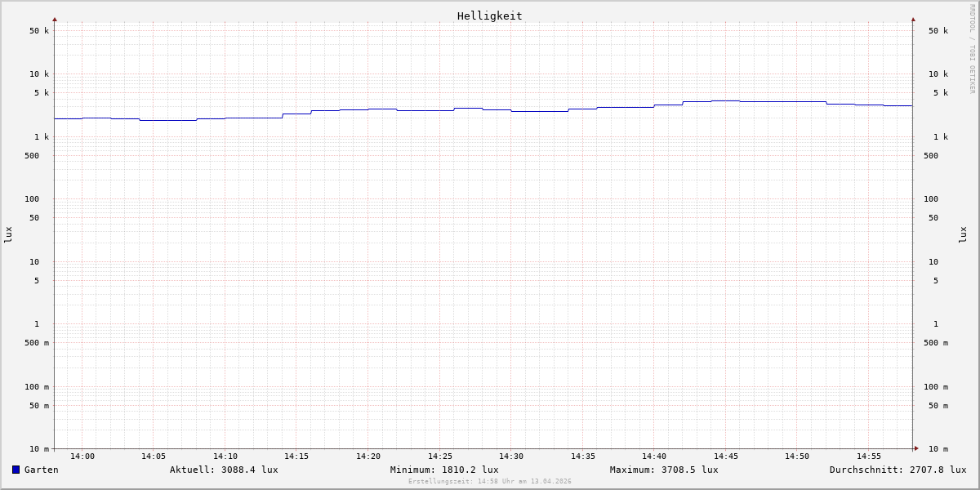980x490 pixels.
Task: Click the 14:45 time axis label
Action: click(726, 457)
